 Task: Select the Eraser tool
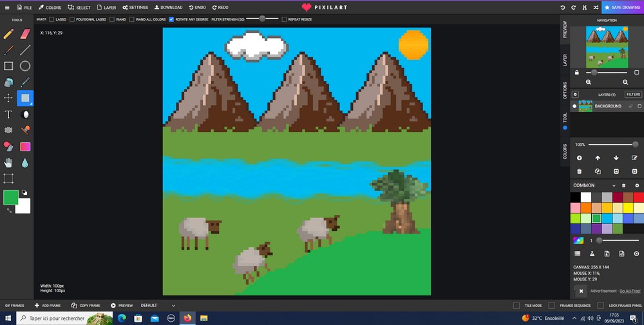click(25, 33)
